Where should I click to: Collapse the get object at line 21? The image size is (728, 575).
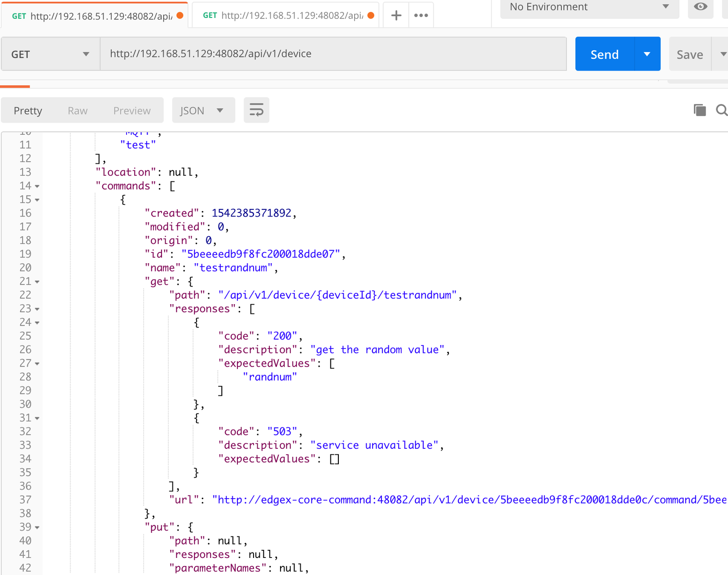pos(37,282)
